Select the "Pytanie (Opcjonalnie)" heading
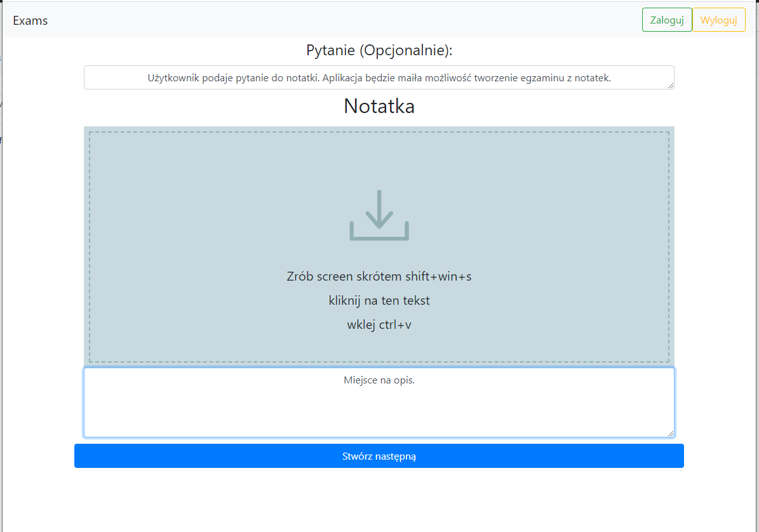 (x=379, y=50)
